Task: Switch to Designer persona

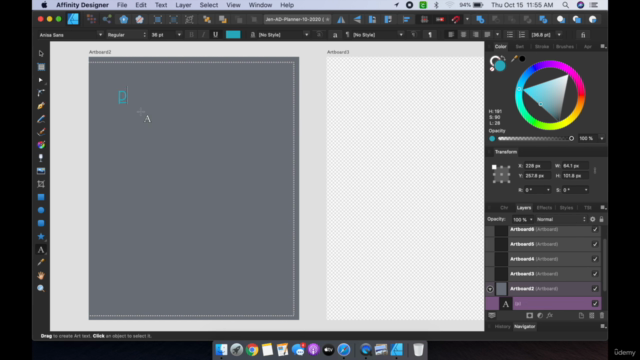Action: pyautogui.click(x=73, y=19)
